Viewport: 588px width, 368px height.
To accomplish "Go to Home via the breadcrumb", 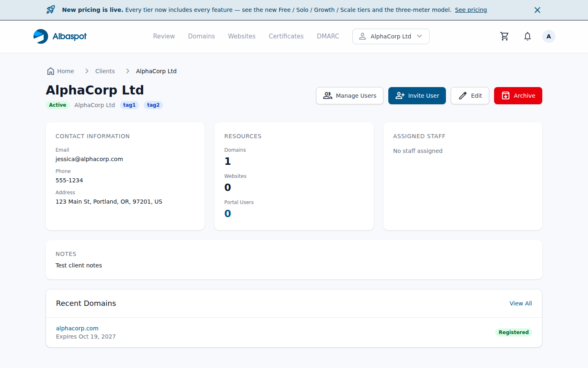I will point(60,71).
